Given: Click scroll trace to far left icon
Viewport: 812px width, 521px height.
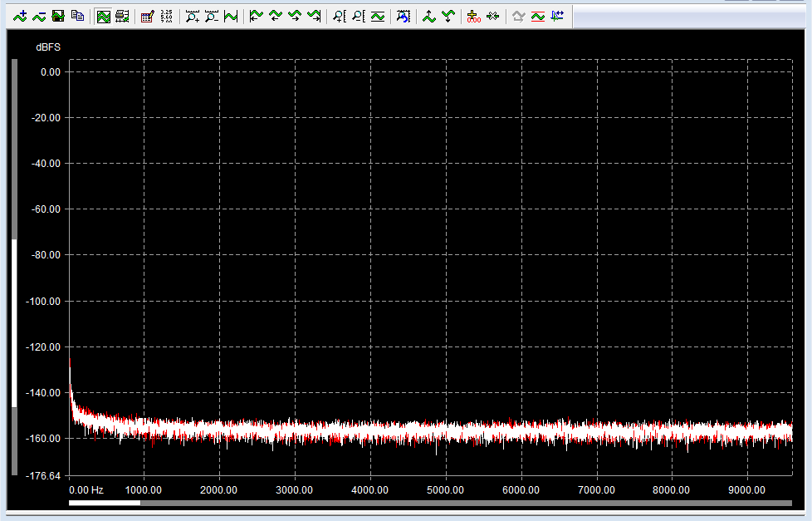Looking at the screenshot, I should 257,17.
